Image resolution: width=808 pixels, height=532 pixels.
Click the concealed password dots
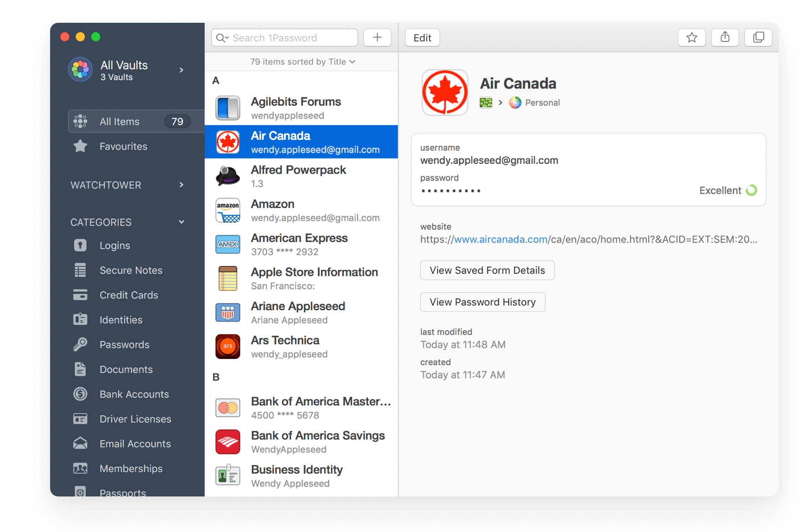450,191
